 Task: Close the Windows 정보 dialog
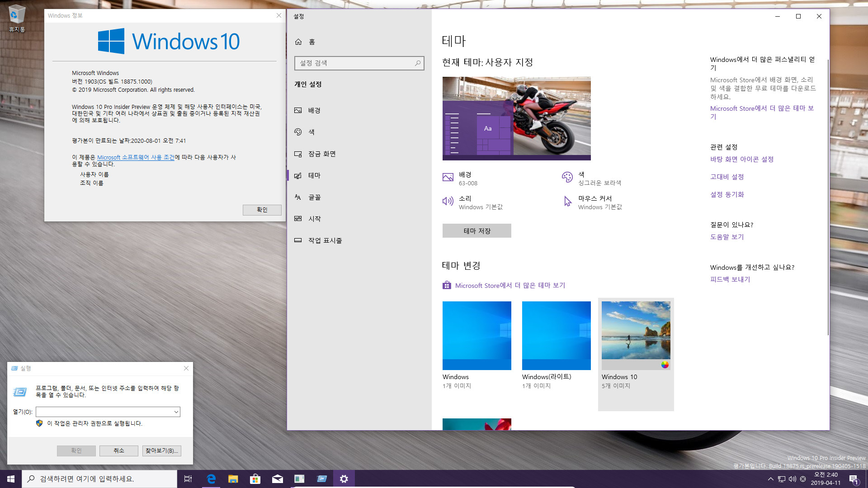(x=278, y=15)
